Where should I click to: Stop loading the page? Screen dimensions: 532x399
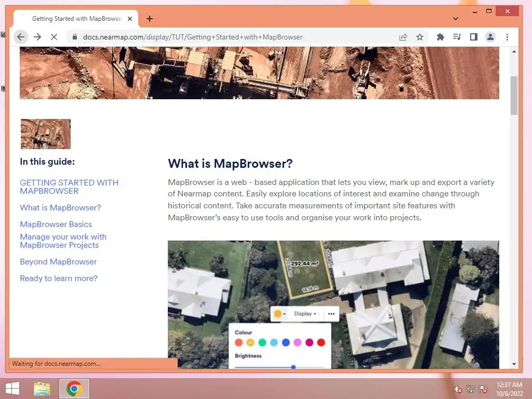pyautogui.click(x=54, y=37)
